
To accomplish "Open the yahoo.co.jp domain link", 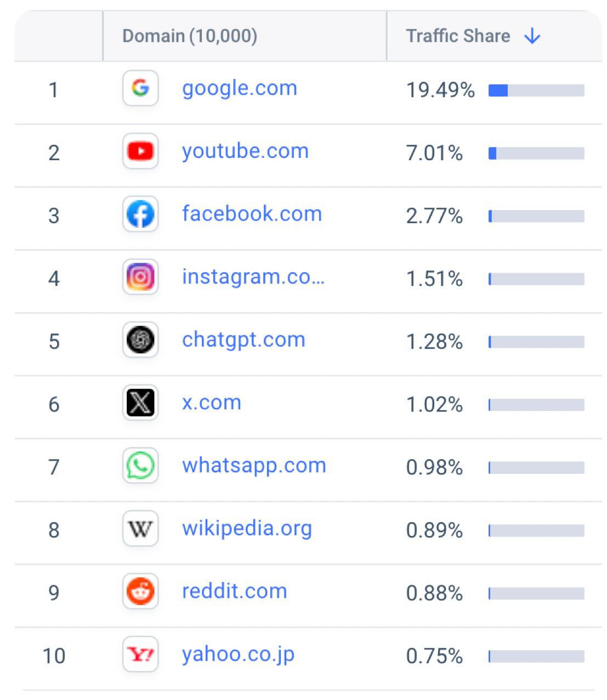I will (238, 654).
